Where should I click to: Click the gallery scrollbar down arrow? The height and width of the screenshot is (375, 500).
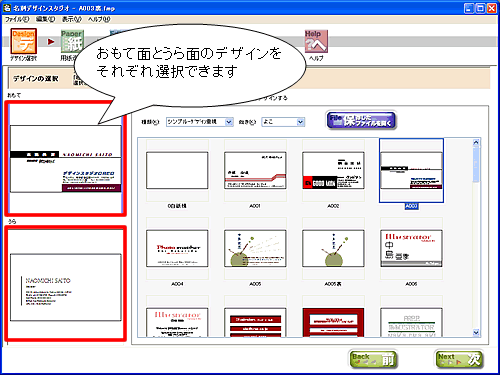tap(476, 332)
